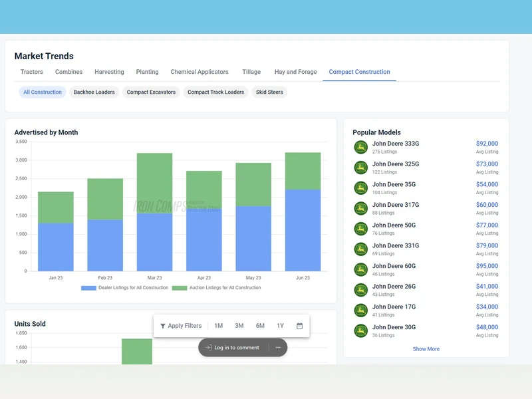Viewport: 532px width, 399px height.
Task: Select the Compact Construction tab
Action: [359, 72]
